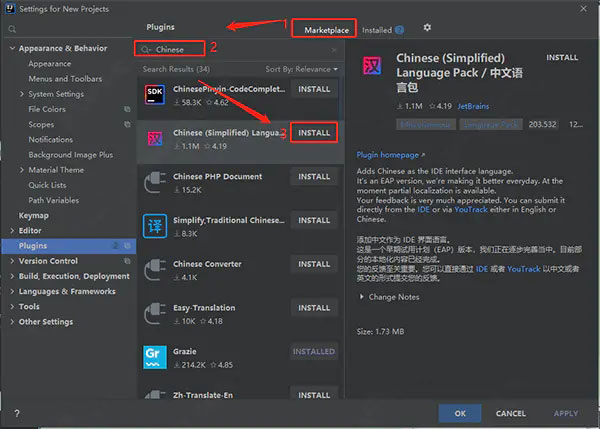Select Background Image Plus settings
This screenshot has height=429, width=600.
coord(70,155)
